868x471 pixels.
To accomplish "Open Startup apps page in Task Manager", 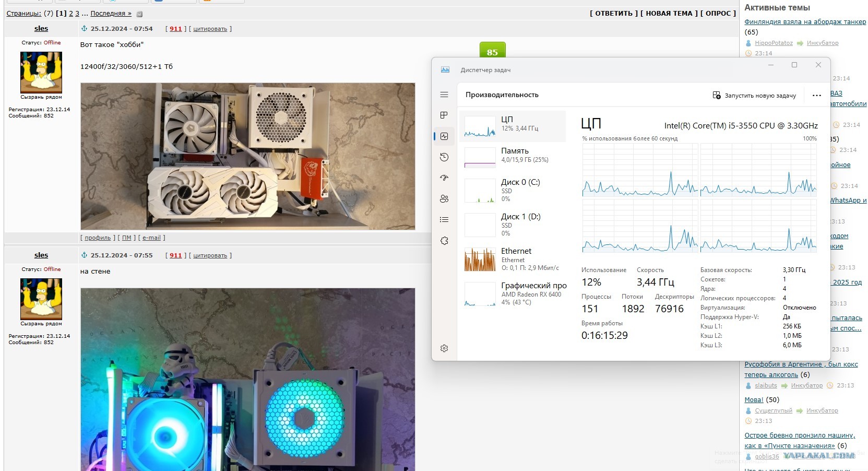I will tap(444, 178).
